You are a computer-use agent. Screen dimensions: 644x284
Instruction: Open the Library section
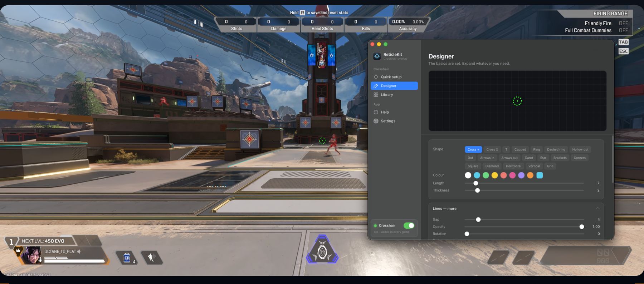394,95
